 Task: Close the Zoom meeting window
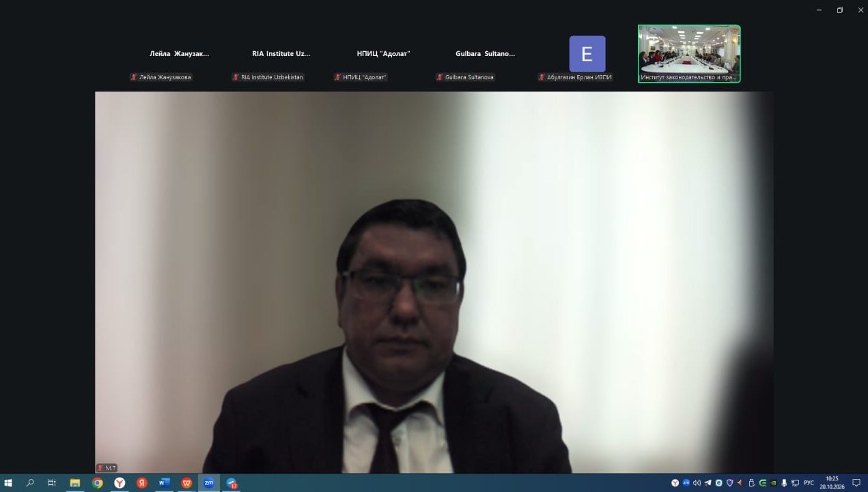coord(860,10)
